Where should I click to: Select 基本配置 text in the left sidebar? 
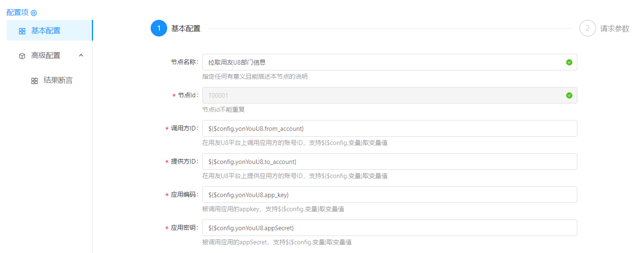pos(46,31)
